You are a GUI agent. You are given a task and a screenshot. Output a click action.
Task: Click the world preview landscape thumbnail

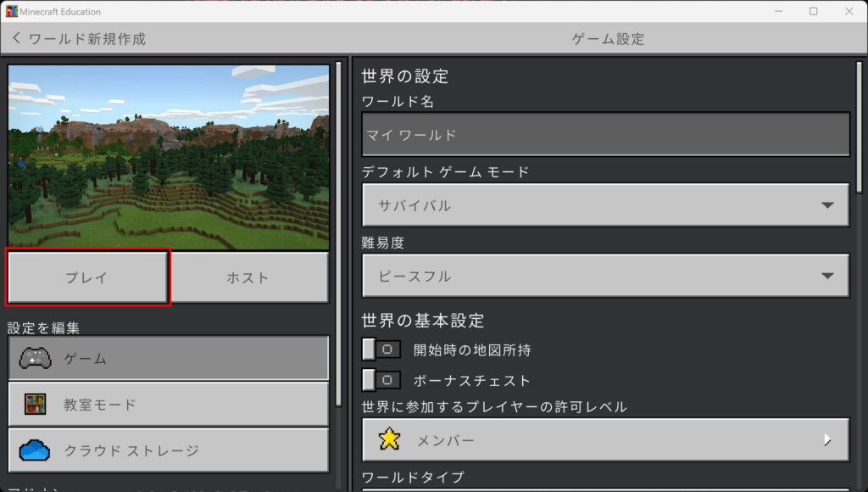[x=168, y=157]
